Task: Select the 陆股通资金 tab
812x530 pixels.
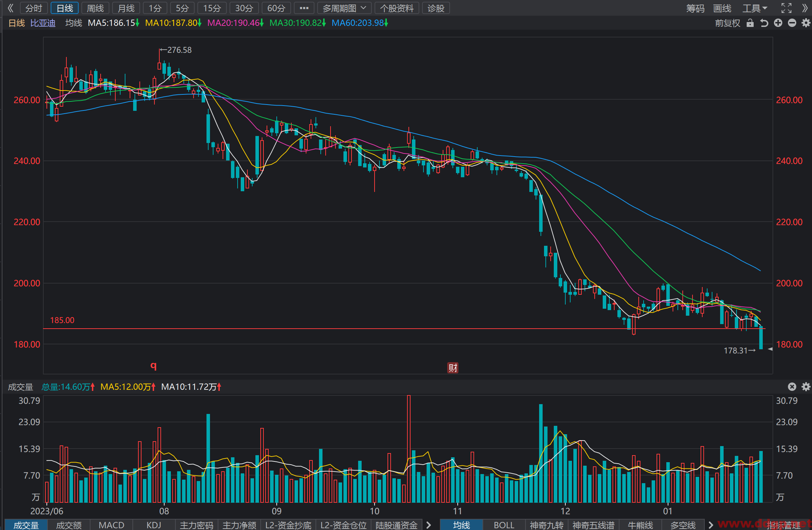Action: (x=397, y=525)
